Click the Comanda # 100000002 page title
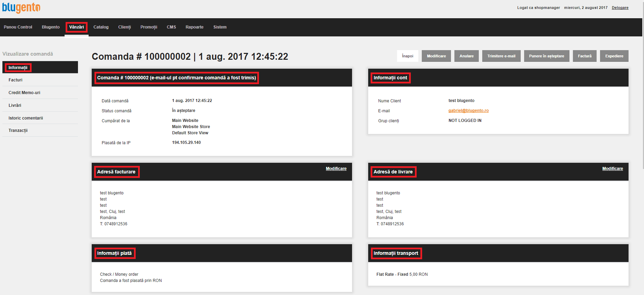This screenshot has width=644, height=295. coord(190,56)
